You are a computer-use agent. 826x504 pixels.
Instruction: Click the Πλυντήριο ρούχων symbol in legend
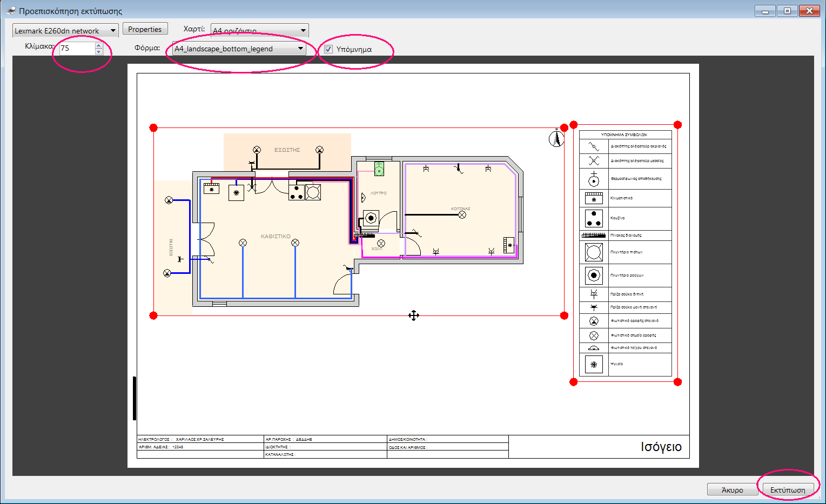594,275
